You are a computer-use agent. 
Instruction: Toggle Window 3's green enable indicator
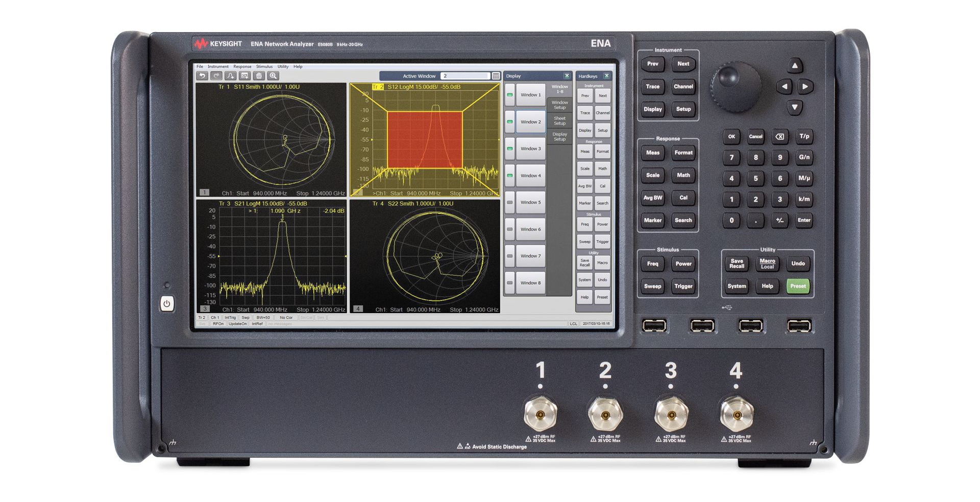[x=510, y=148]
